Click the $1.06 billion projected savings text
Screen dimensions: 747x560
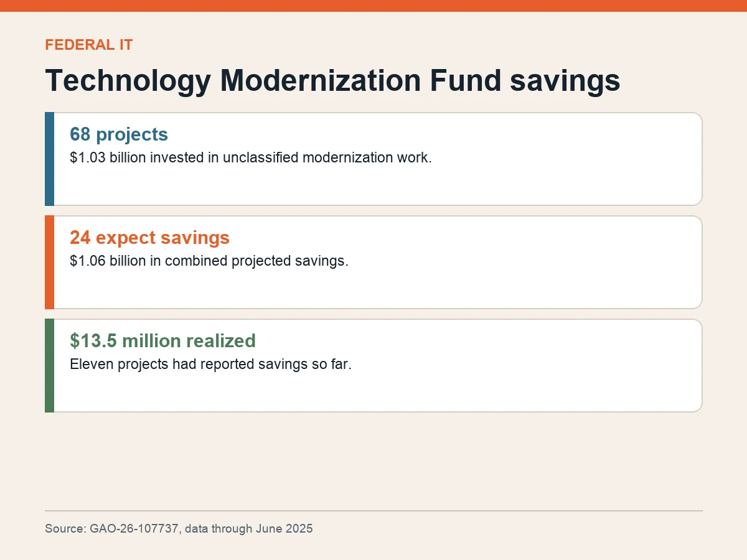209,261
